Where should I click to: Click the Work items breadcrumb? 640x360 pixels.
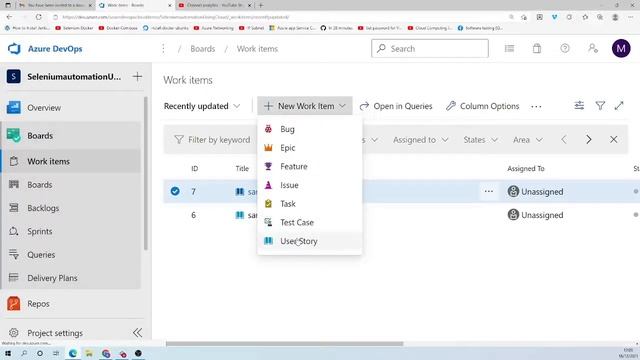click(257, 49)
